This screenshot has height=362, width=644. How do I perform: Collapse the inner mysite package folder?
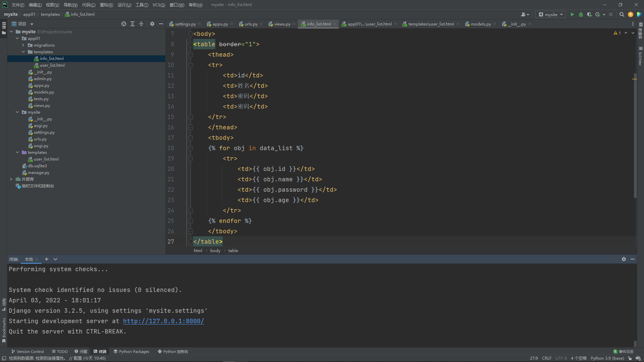pos(17,112)
